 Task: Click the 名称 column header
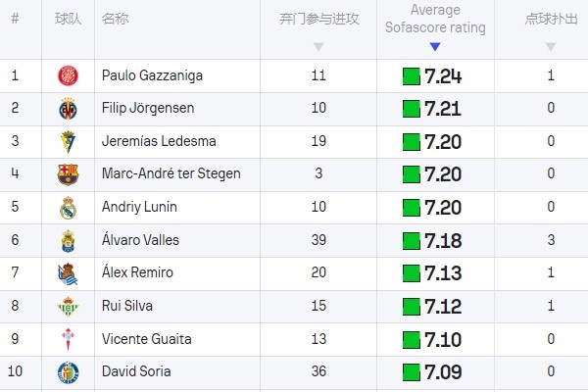[x=116, y=20]
